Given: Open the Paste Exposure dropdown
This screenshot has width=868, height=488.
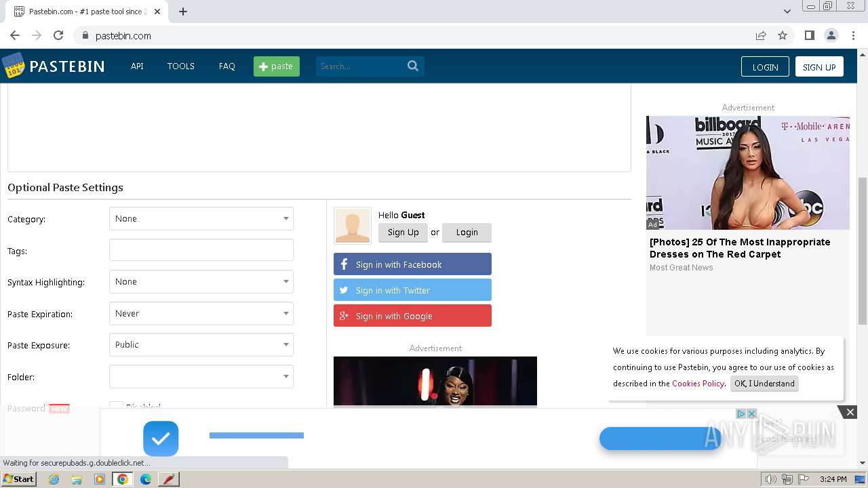Looking at the screenshot, I should 201,345.
